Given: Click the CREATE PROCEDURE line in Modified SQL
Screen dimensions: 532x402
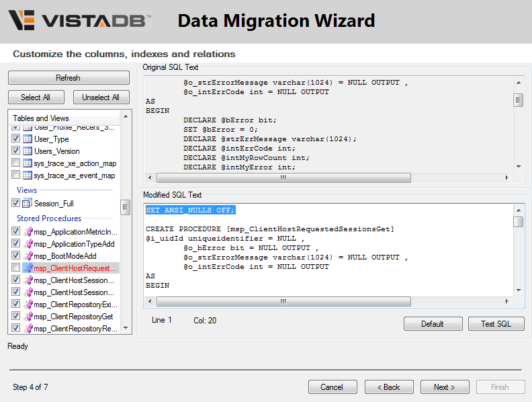Looking at the screenshot, I should coord(270,229).
